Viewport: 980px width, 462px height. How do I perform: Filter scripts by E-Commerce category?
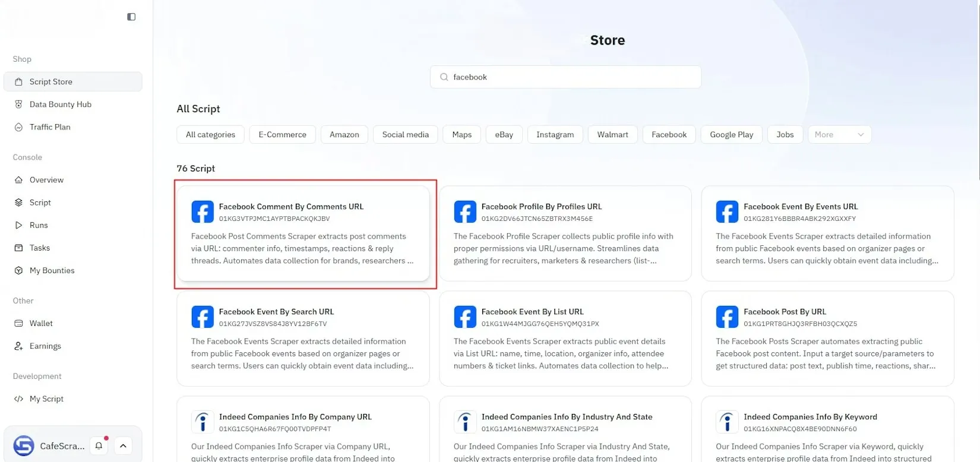282,135
